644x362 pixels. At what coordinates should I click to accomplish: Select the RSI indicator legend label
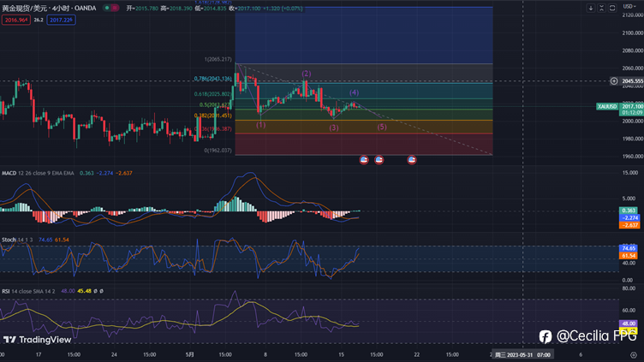point(6,291)
